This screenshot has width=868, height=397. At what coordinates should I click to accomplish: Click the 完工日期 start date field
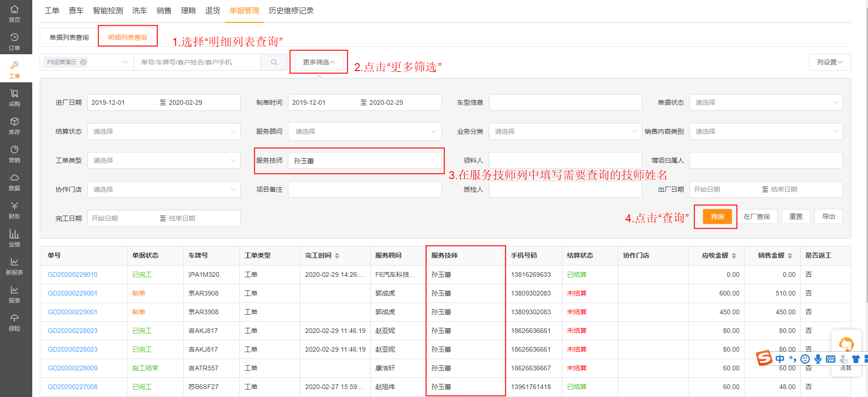pos(122,218)
